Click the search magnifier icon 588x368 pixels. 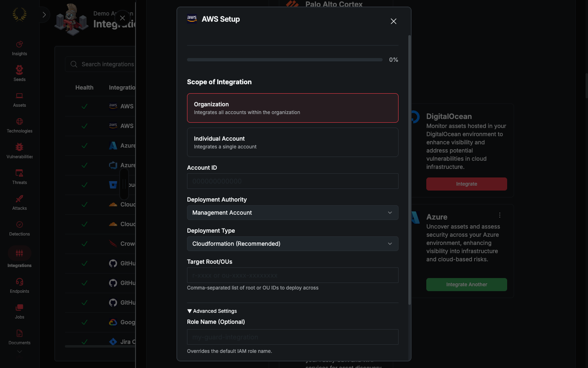coord(74,64)
